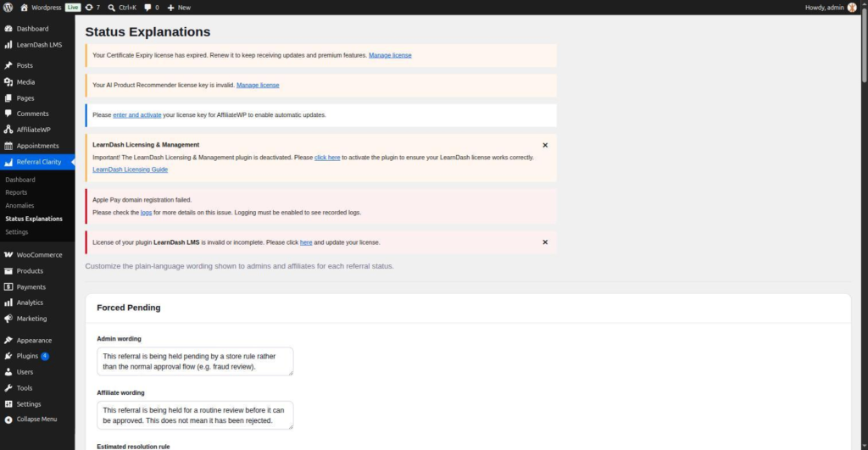868x450 pixels.
Task: Open the Analytics bar chart icon
Action: coord(8,303)
